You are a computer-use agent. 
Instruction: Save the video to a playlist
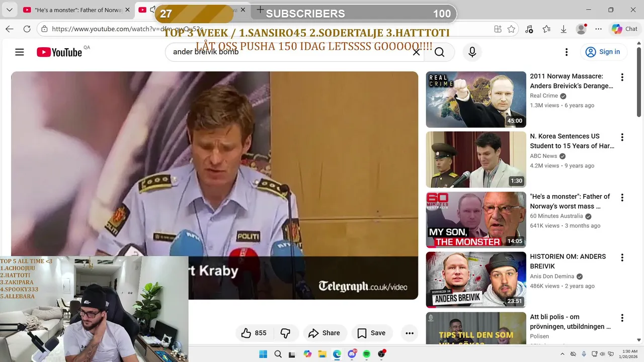pos(371,333)
